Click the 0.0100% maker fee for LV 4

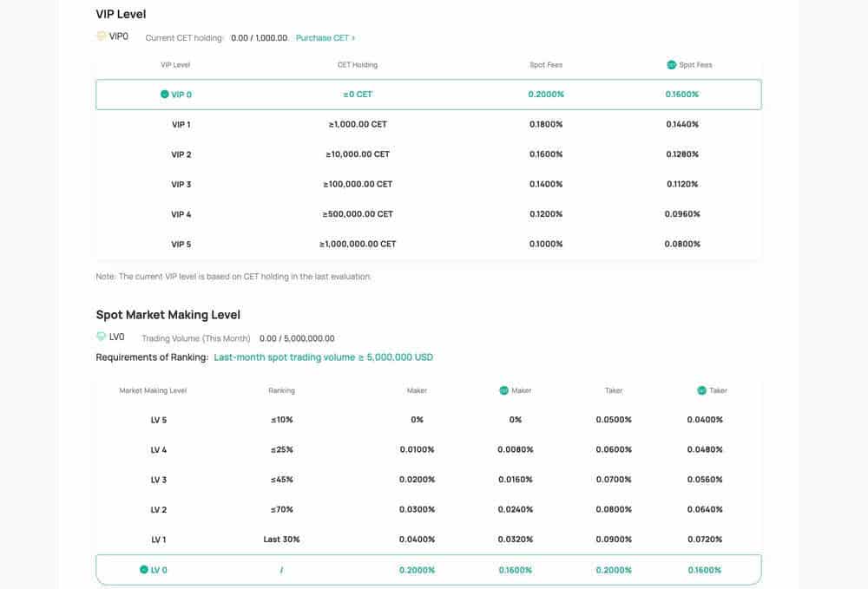pos(417,449)
